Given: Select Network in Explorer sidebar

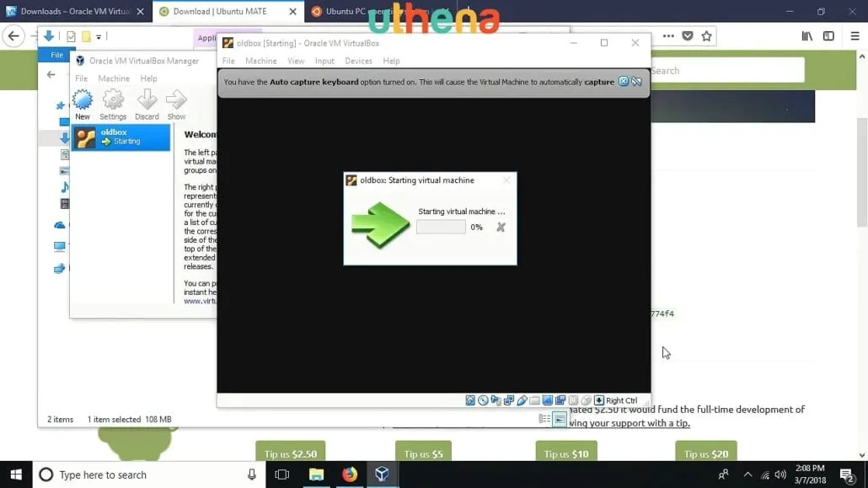Looking at the screenshot, I should coord(59,269).
